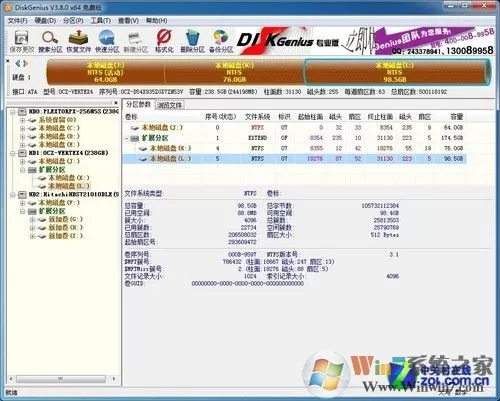
Task: Select the 本地磁盘(J:) row in partition table
Action: pos(294,127)
